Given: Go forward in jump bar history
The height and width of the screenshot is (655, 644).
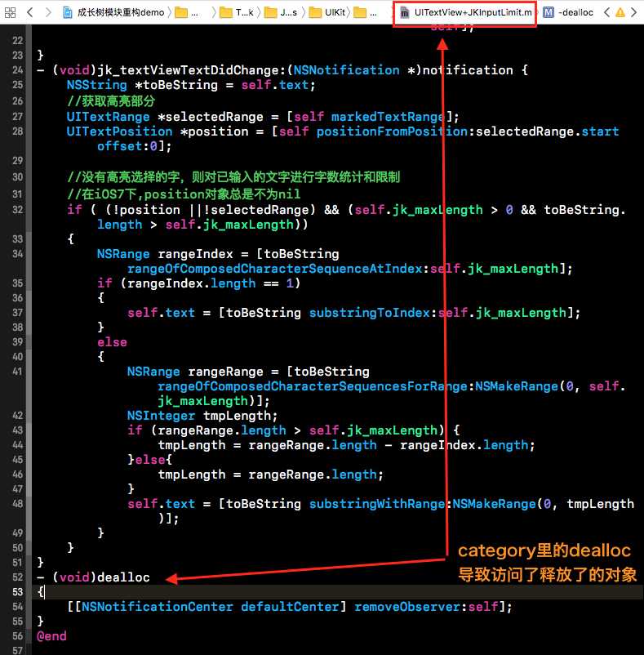Looking at the screenshot, I should click(x=48, y=12).
